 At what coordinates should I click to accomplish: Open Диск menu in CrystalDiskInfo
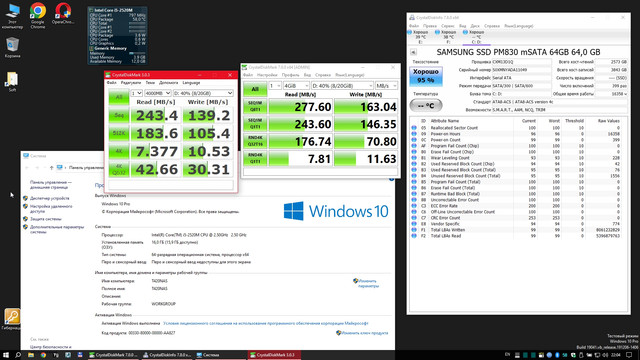(x=475, y=26)
